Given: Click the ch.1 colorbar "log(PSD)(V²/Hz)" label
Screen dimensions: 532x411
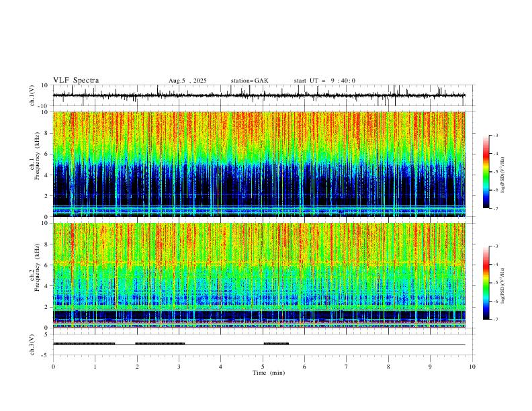Looking at the screenshot, I should coord(503,175).
